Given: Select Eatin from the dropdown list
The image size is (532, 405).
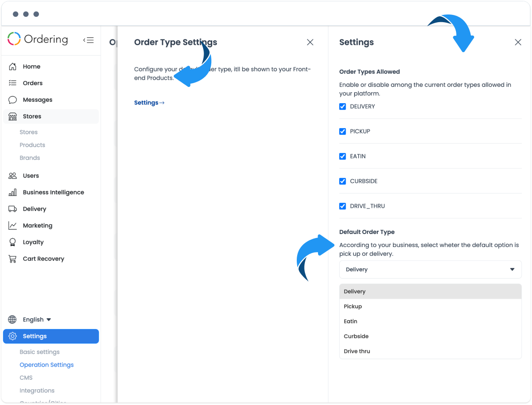Looking at the screenshot, I should tap(430, 321).
